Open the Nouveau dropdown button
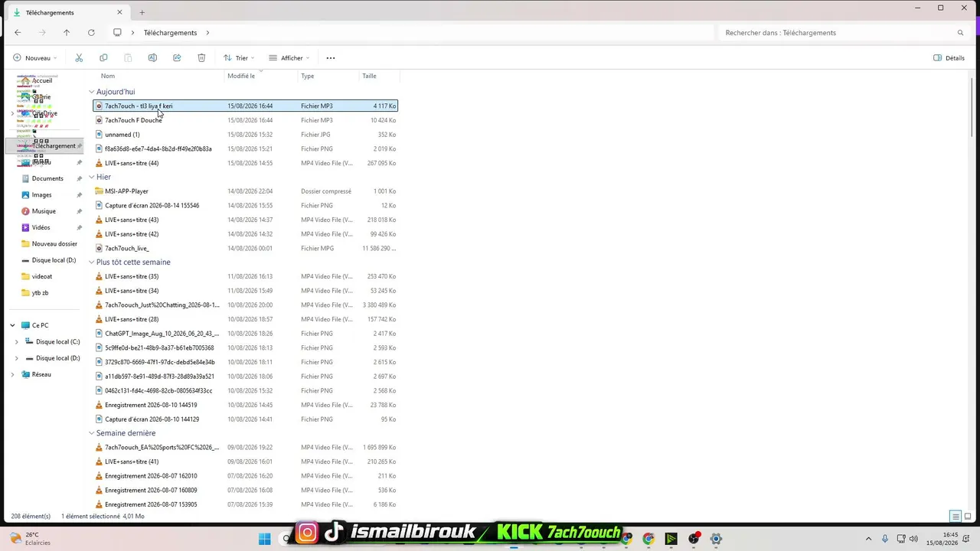The width and height of the screenshot is (980, 551). 34,58
